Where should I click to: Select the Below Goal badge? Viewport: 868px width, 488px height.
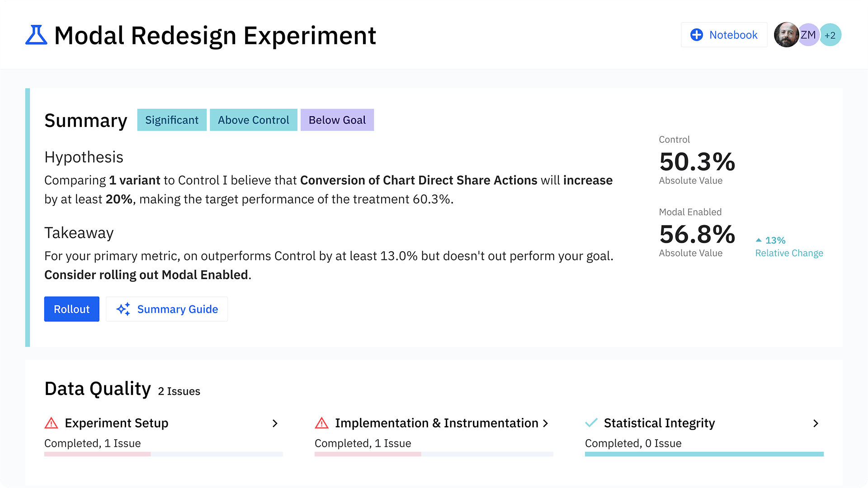pos(337,120)
